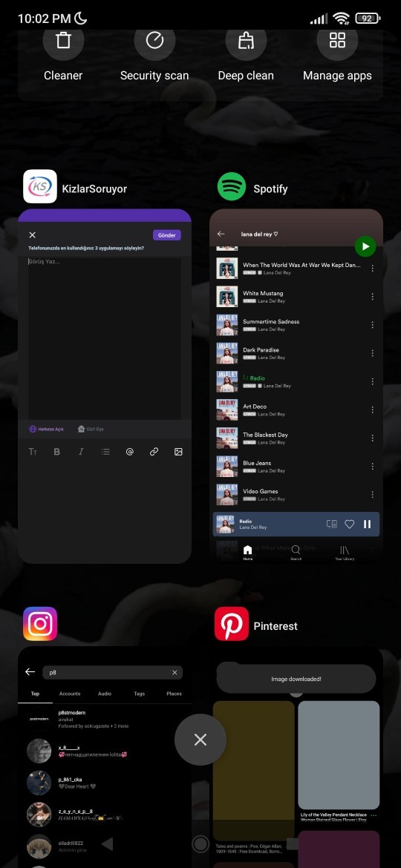Open p8stmodern account result
This screenshot has height=868, width=401.
pos(105,719)
